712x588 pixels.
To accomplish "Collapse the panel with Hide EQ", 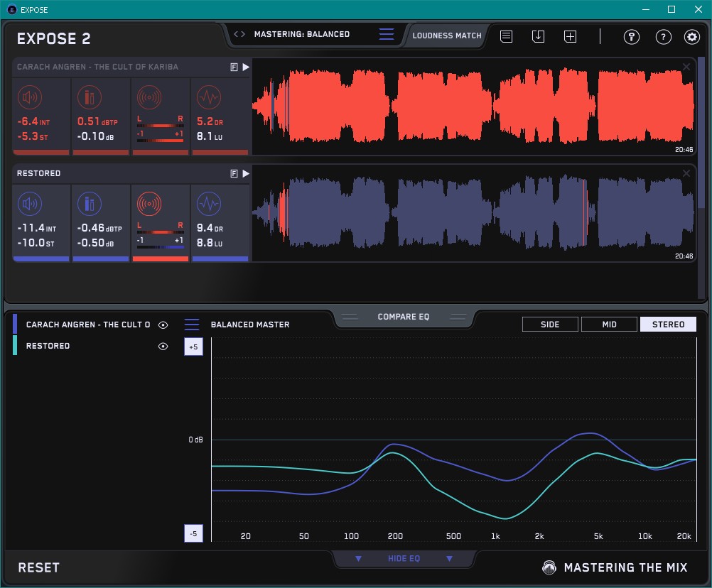I will (404, 559).
